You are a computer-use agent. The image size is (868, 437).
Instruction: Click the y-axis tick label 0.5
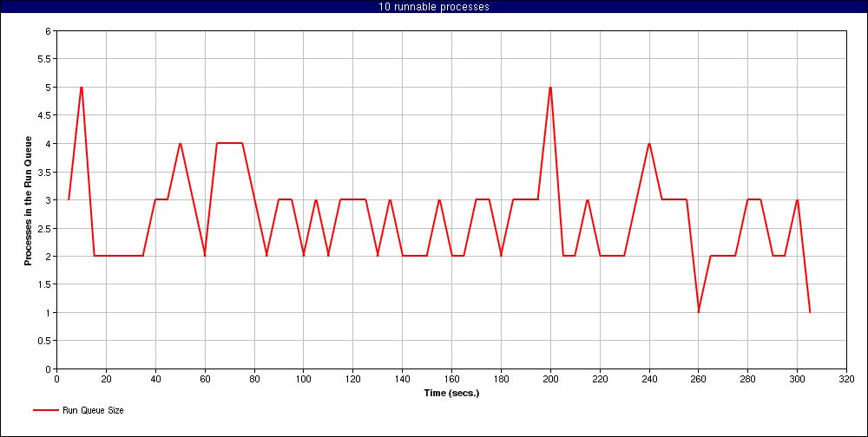point(45,341)
